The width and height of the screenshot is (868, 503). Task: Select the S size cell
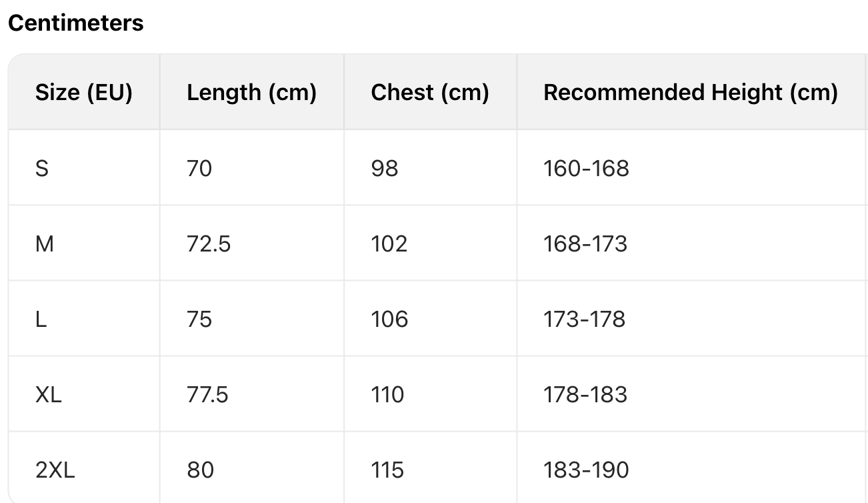42,168
